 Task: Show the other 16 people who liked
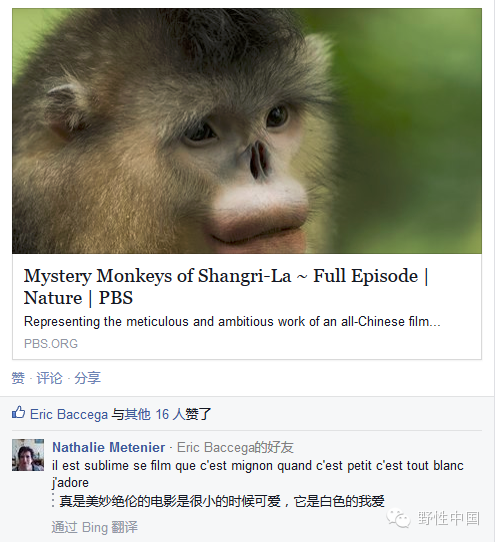point(161,414)
